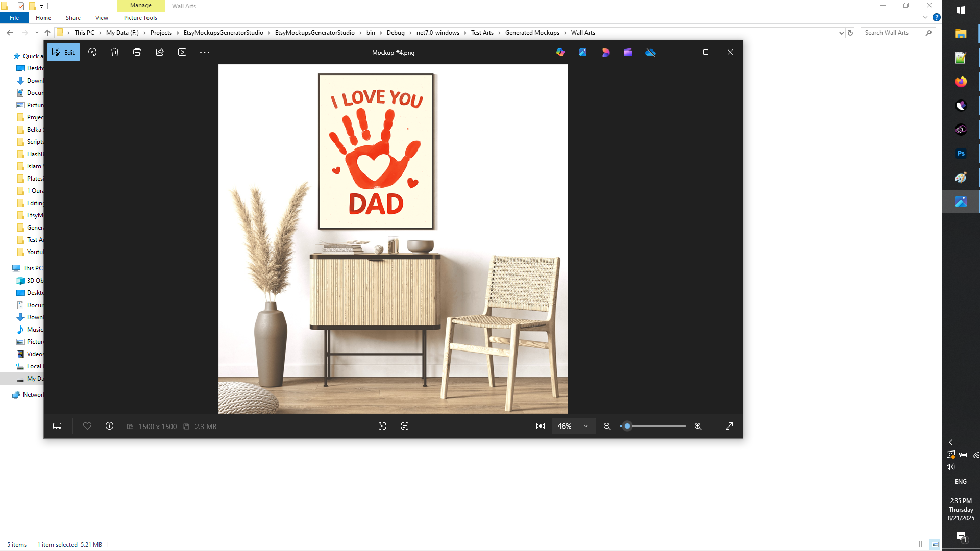The height and width of the screenshot is (551, 980).
Task: Open the zoom percentage dropdown
Action: point(573,425)
